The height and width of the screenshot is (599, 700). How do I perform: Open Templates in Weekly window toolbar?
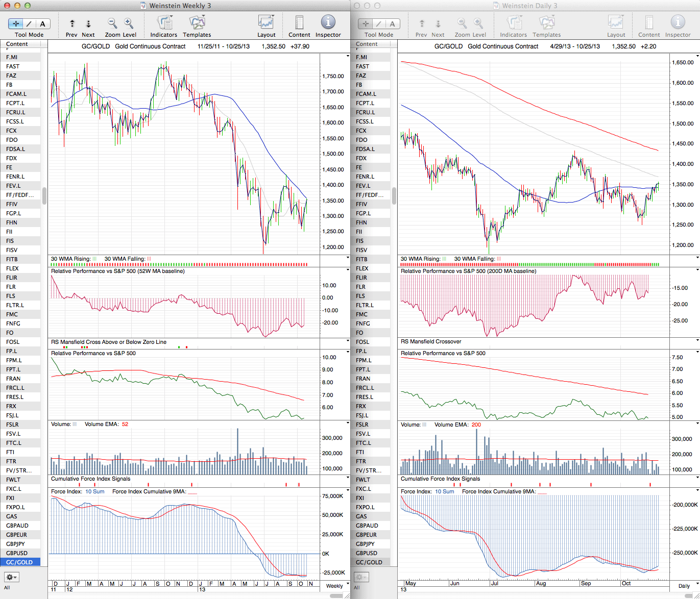point(197,23)
